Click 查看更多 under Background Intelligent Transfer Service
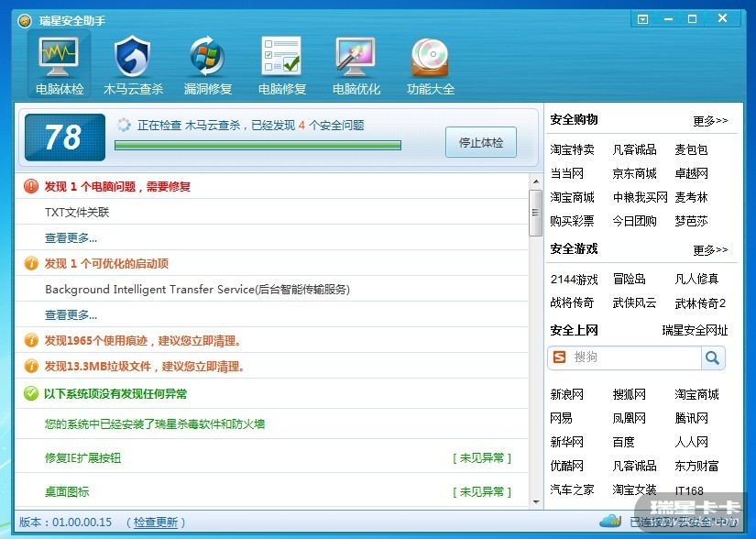Viewport: 756px width, 539px height. 71,314
